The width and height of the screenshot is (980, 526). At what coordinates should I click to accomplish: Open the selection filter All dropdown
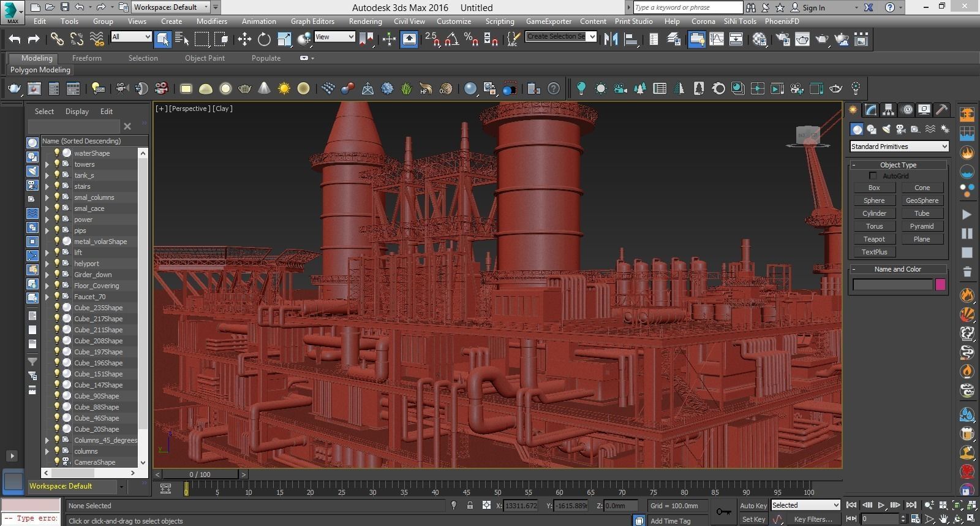[x=131, y=37]
